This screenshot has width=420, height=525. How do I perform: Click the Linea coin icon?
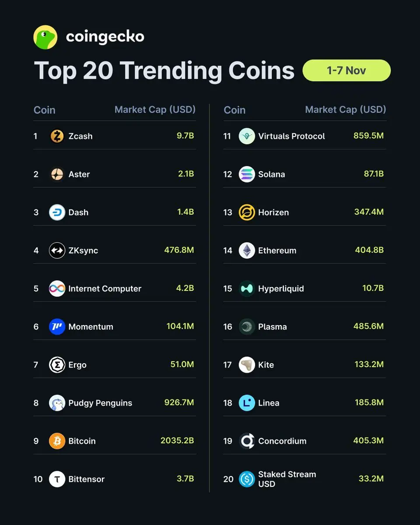pyautogui.click(x=247, y=403)
